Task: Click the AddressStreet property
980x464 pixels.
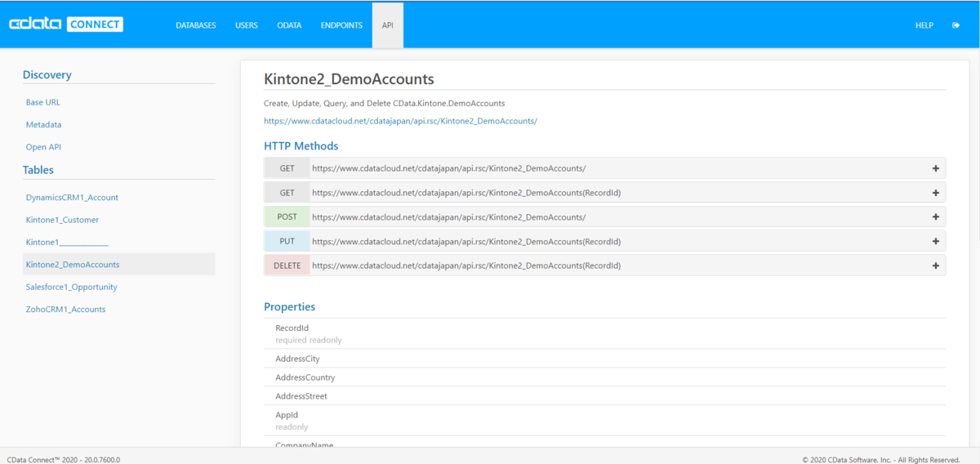Action: [301, 396]
